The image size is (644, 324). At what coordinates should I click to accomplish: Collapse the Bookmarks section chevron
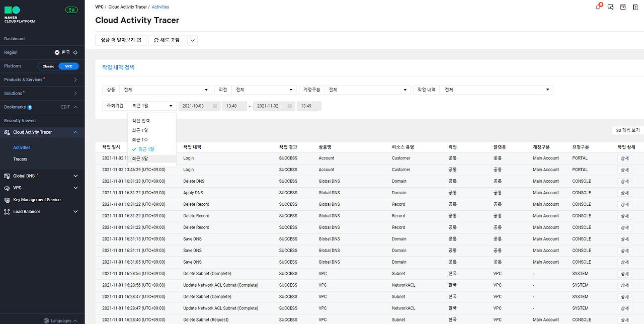click(x=75, y=107)
